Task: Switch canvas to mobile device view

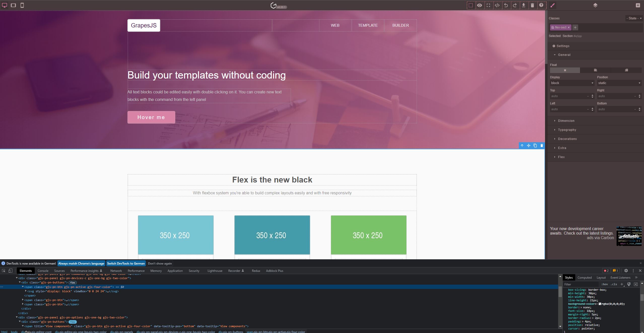Action: [22, 5]
